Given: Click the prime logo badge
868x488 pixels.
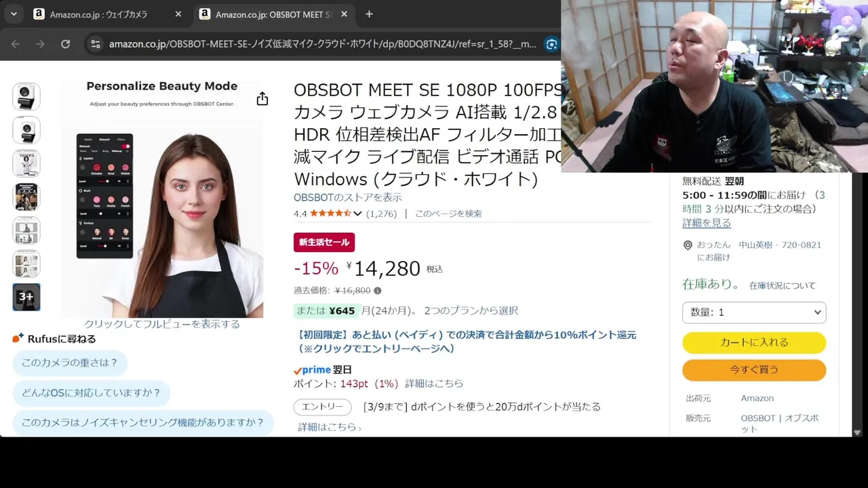Looking at the screenshot, I should 312,370.
